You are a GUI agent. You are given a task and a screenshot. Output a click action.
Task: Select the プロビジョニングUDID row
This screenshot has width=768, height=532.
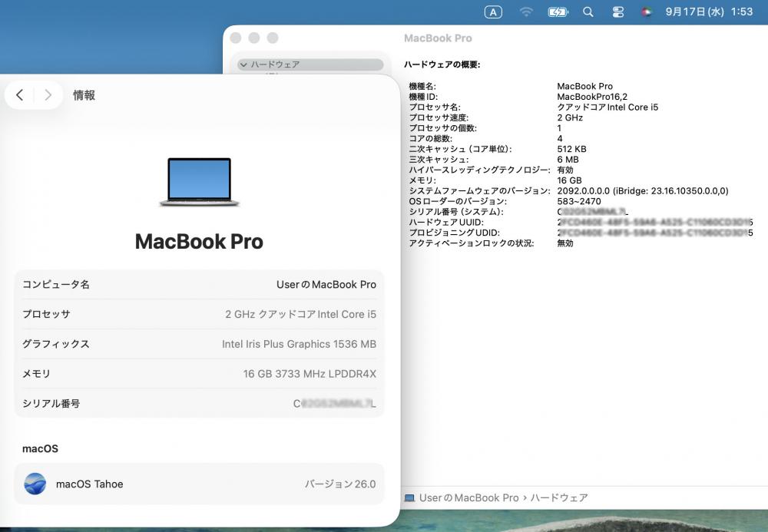[x=581, y=233]
